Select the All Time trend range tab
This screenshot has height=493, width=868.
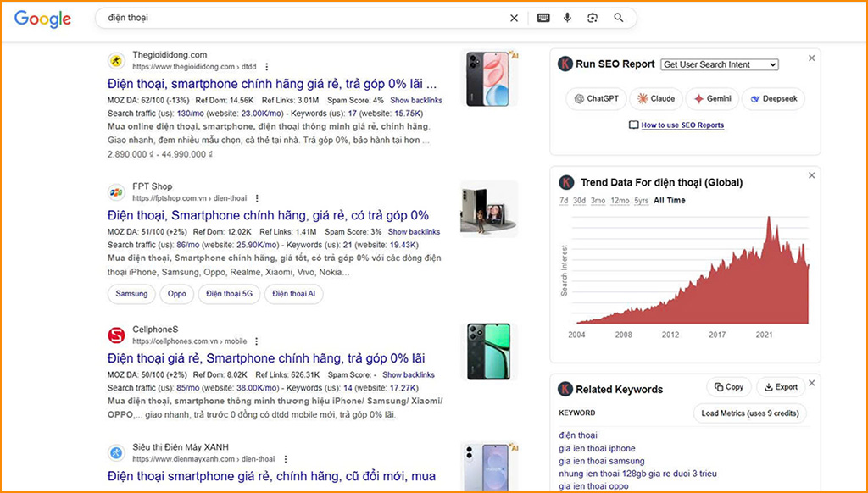pyautogui.click(x=670, y=200)
